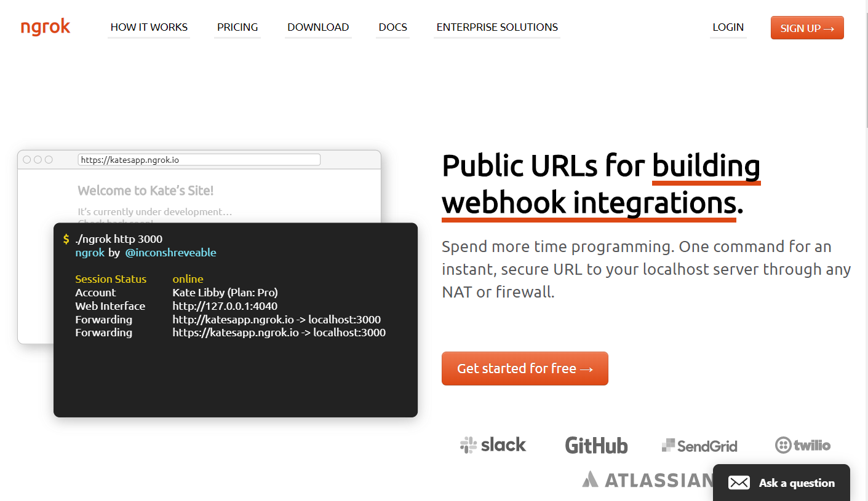Click the Twilio logo
Image resolution: width=868 pixels, height=501 pixels.
[803, 445]
